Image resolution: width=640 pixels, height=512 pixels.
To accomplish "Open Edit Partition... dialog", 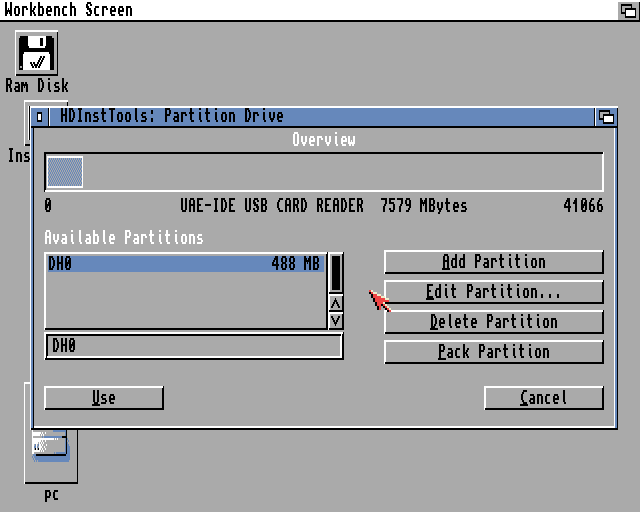I will 494,292.
